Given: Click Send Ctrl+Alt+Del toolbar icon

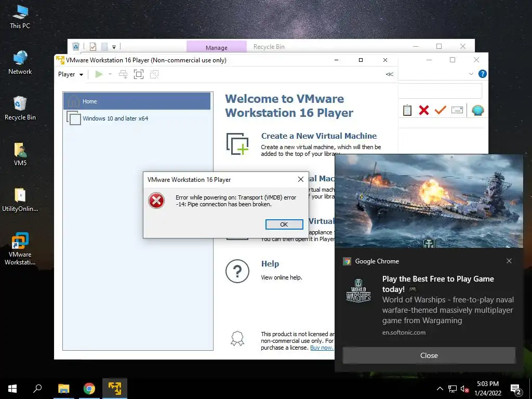Looking at the screenshot, I should 123,74.
